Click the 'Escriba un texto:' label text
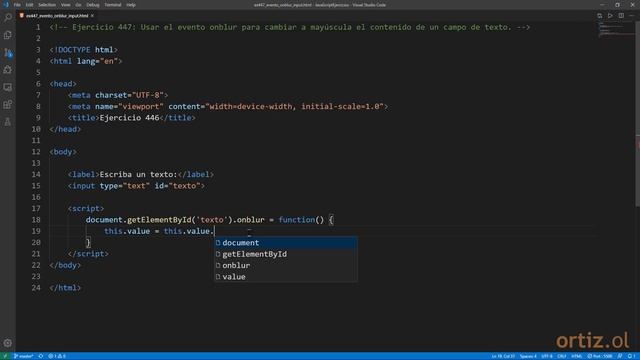Viewport: 640px width, 360px height. (x=138, y=175)
